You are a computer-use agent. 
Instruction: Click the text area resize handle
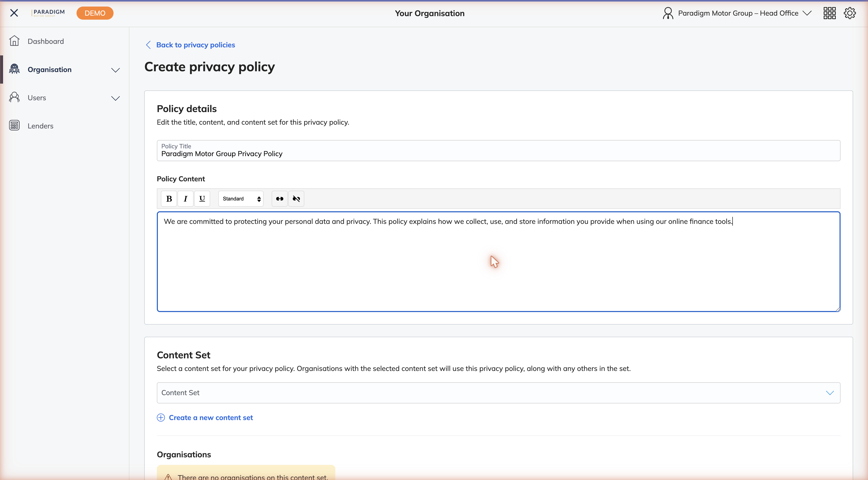point(838,309)
